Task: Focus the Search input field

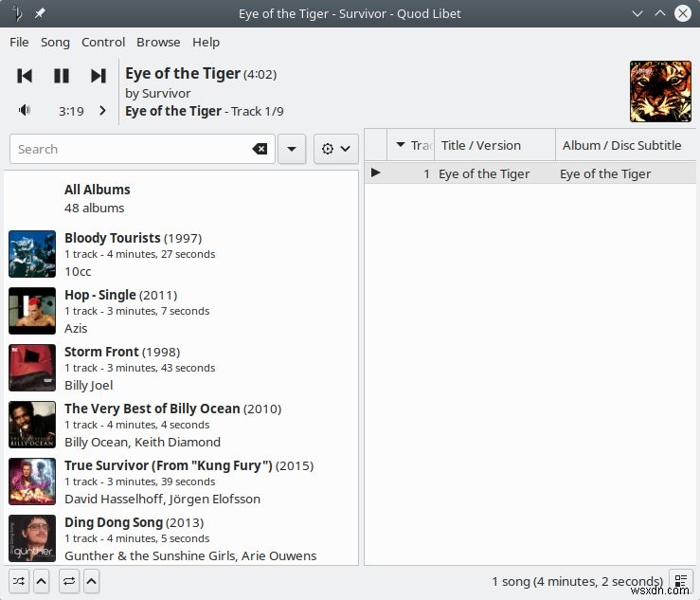Action: 142,149
